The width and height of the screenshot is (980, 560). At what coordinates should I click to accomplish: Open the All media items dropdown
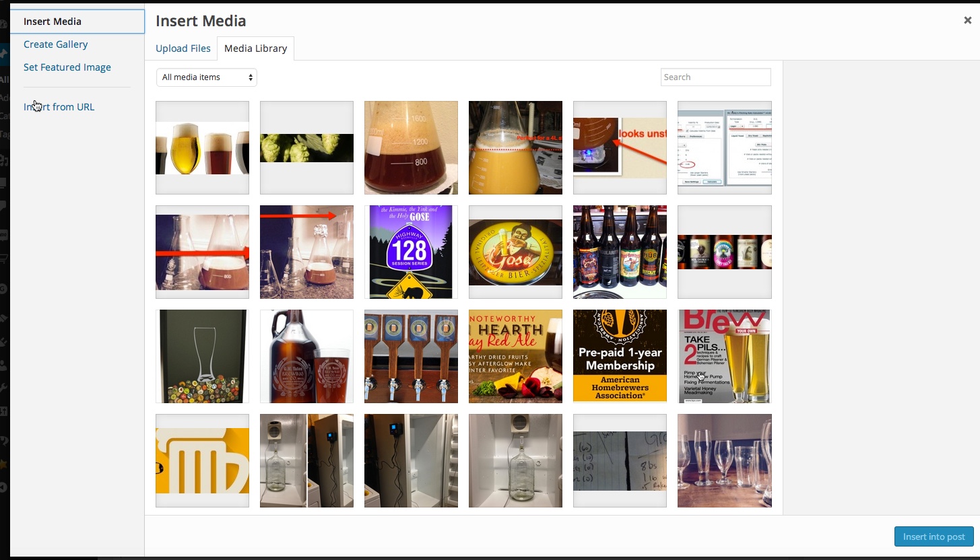(x=207, y=77)
